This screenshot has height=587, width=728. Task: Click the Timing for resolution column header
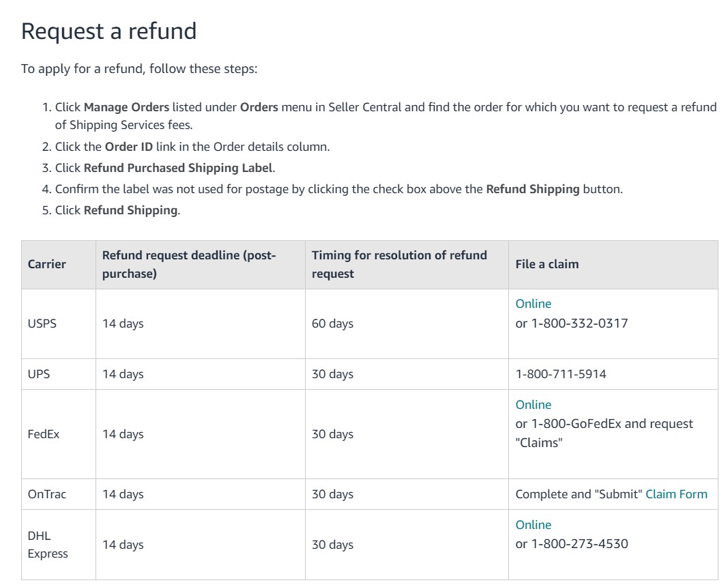407,265
